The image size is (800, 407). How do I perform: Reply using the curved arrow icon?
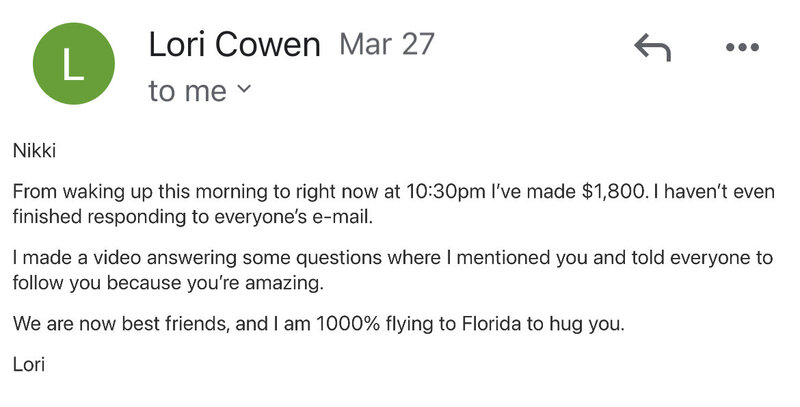[x=652, y=47]
